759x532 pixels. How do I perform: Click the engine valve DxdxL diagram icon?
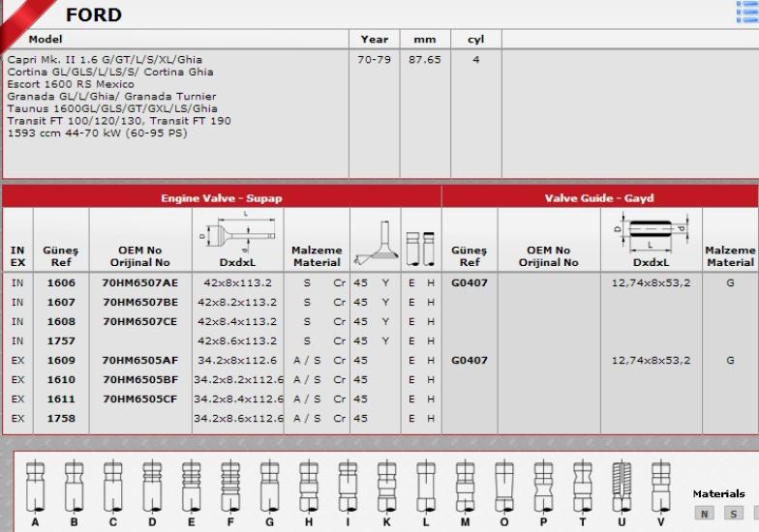pyautogui.click(x=238, y=233)
